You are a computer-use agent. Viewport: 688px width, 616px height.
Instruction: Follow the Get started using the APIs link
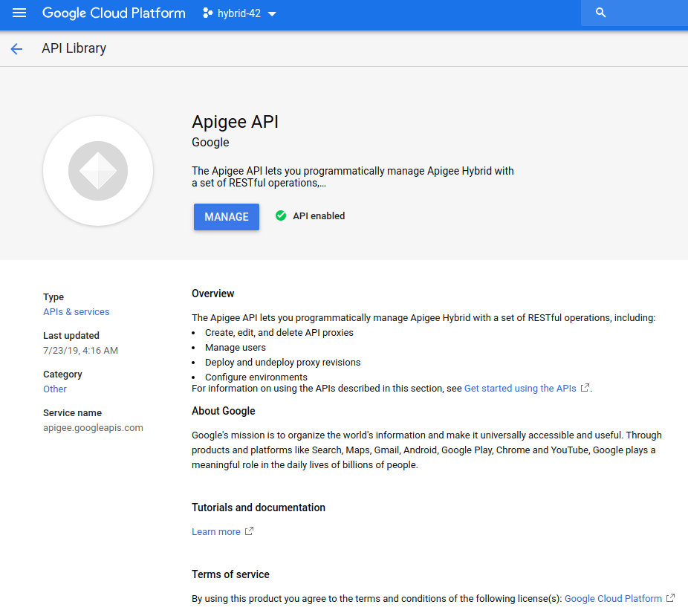[519, 389]
